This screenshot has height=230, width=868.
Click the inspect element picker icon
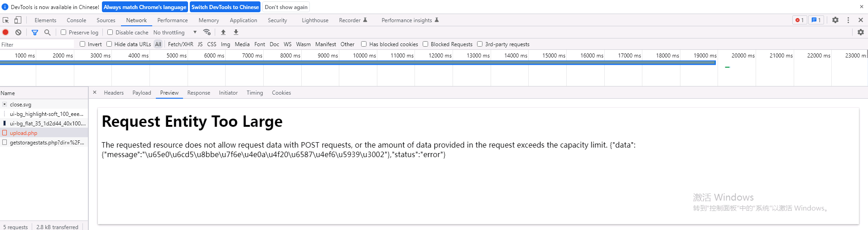[6, 20]
